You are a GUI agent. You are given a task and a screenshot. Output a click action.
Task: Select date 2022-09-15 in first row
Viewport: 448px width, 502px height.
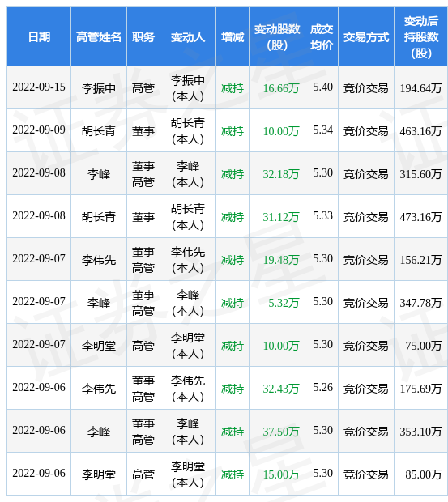39,87
